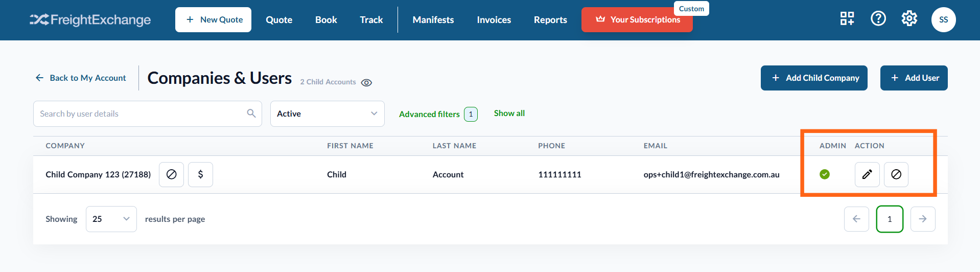Toggle child accounts visibility eye icon
Screen dimensions: 980x272
tap(366, 83)
